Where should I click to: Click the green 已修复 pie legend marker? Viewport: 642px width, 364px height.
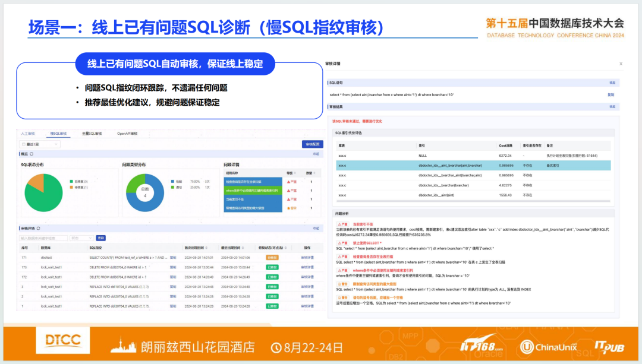(71, 181)
